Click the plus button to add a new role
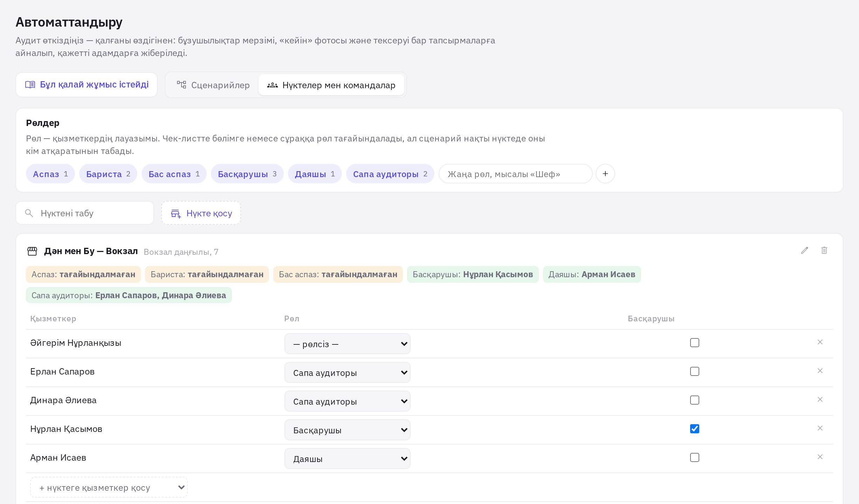The image size is (859, 504). point(605,174)
